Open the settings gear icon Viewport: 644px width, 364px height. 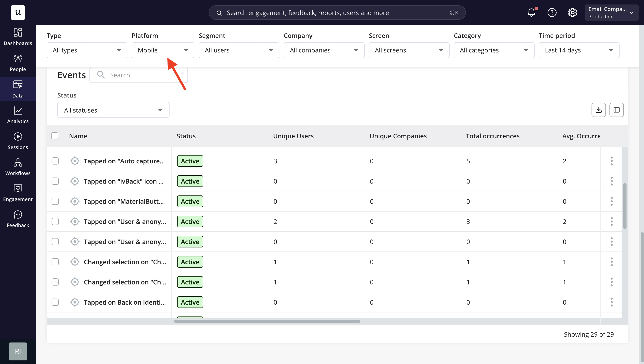pos(572,13)
